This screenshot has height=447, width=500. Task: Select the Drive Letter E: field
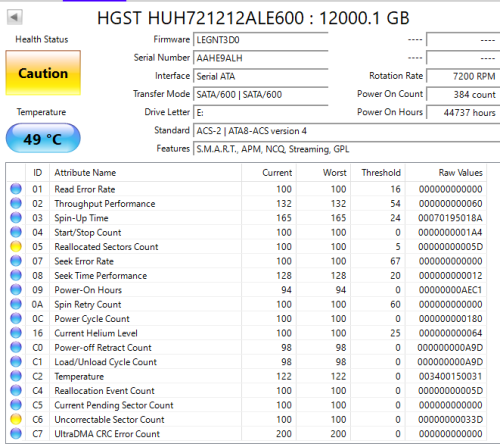point(261,113)
